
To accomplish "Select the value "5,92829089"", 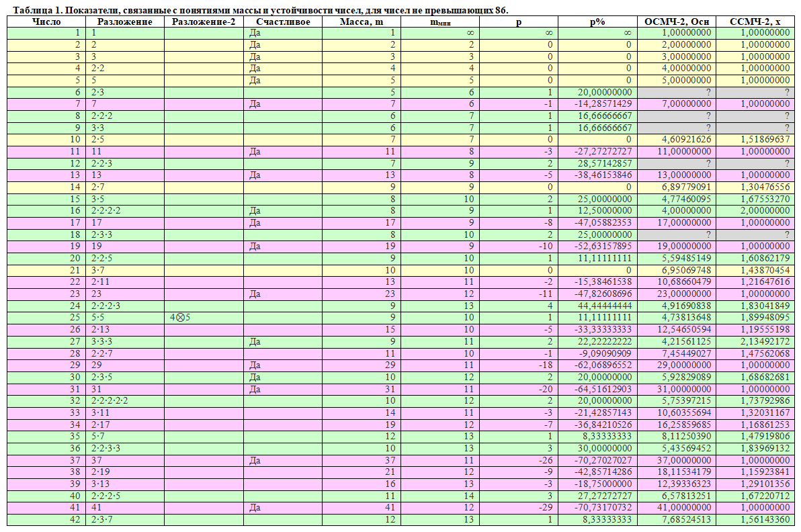I will (x=686, y=377).
